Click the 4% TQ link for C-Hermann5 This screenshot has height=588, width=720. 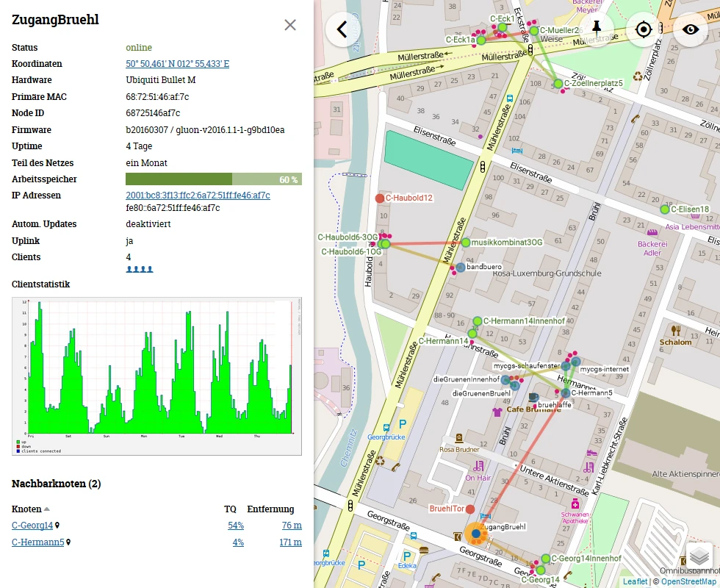238,542
